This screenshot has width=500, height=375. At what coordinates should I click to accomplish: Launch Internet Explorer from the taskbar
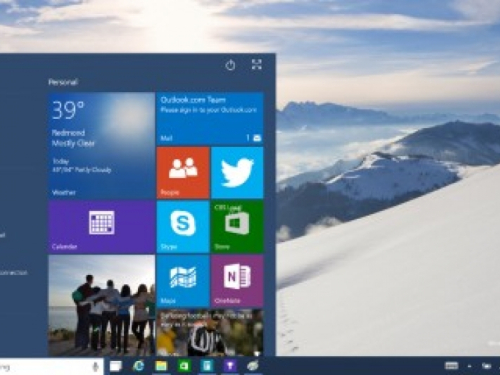pyautogui.click(x=138, y=366)
